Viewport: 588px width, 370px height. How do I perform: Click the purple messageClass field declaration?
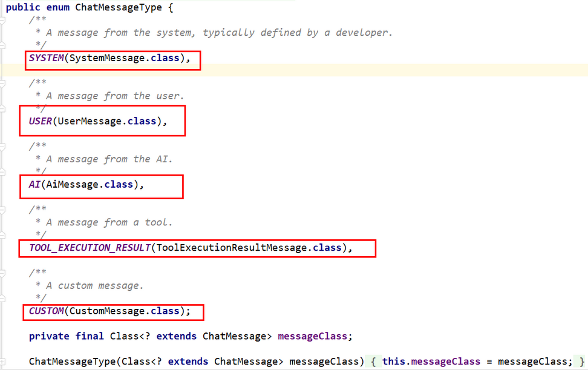coord(312,336)
